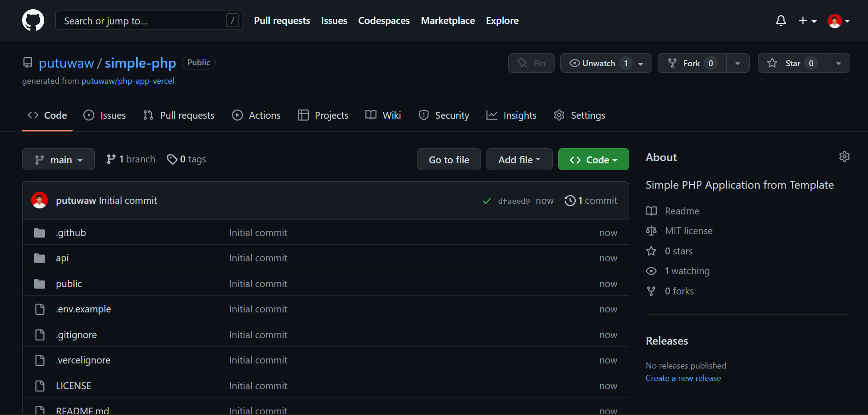Click the folder icon beside public
Image resolution: width=868 pixels, height=415 pixels.
pyautogui.click(x=40, y=284)
